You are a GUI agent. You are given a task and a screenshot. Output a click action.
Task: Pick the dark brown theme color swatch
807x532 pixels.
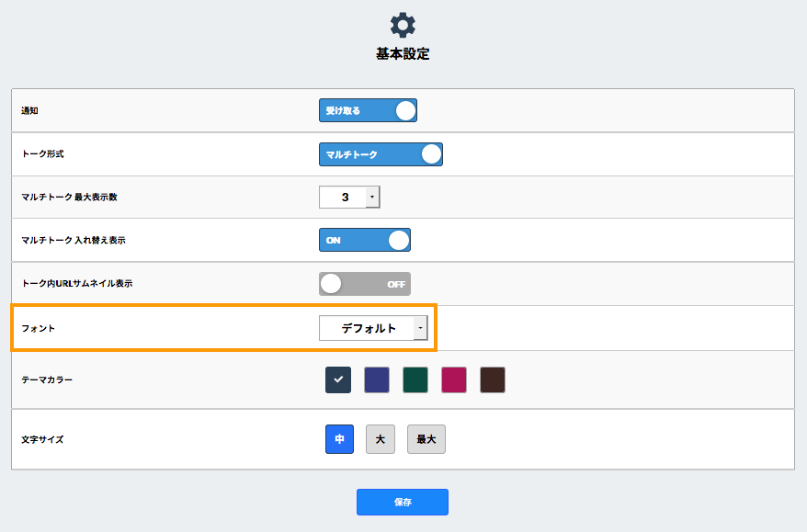(x=493, y=379)
